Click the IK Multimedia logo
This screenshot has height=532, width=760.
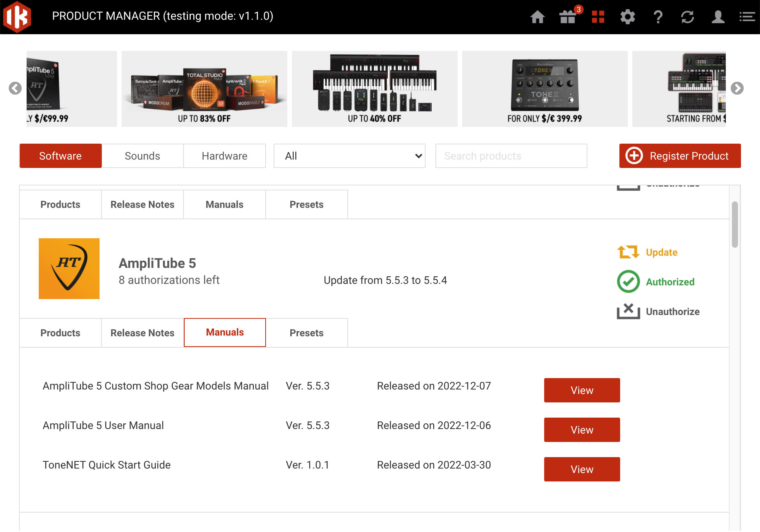tap(17, 17)
